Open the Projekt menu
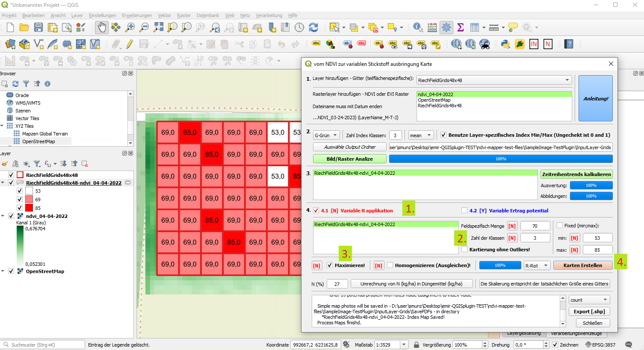The height and width of the screenshot is (350, 644). click(9, 15)
